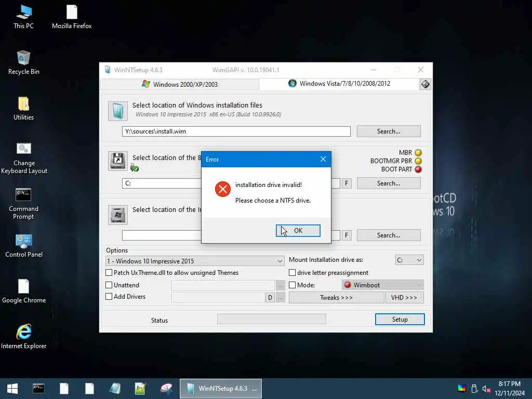This screenshot has width=532, height=399.
Task: Click the install.wim path input field
Action: [x=236, y=131]
